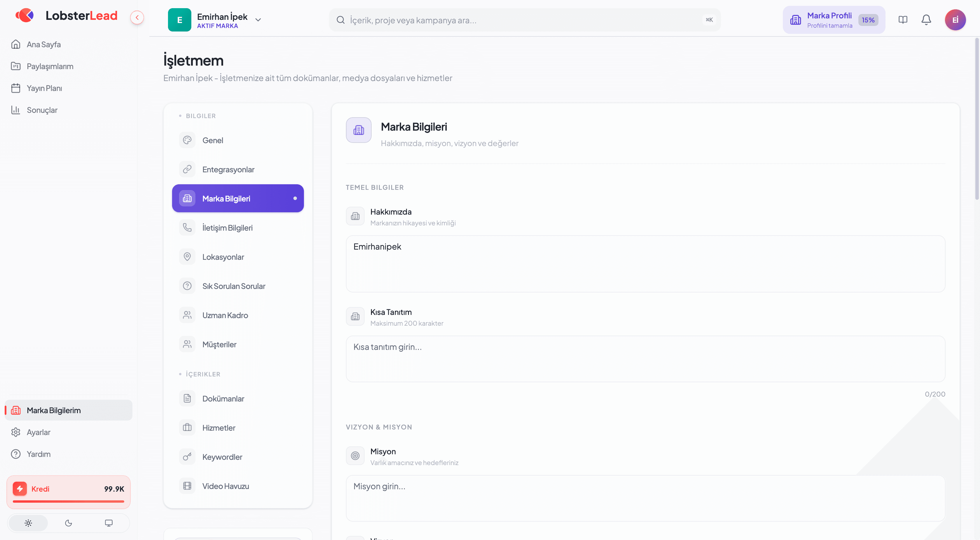The width and height of the screenshot is (980, 540).
Task: Click the people icon next to Müşteriler
Action: pos(187,344)
